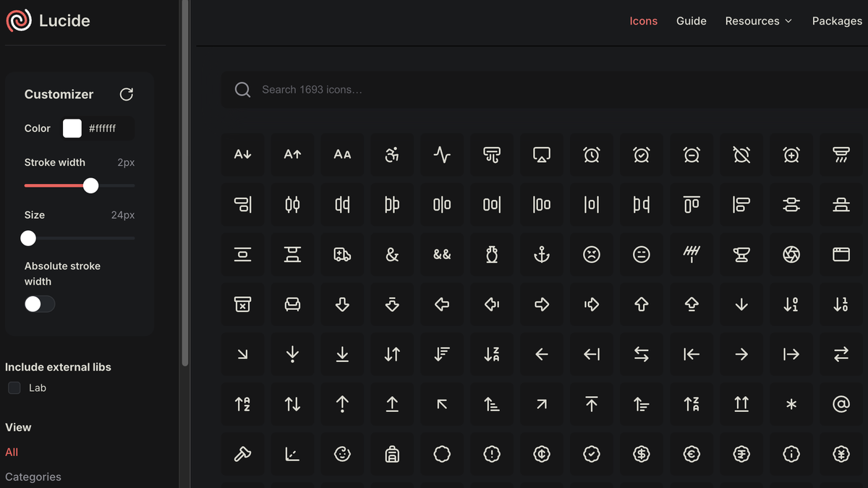This screenshot has width=868, height=488.
Task: Choose the big arrow left icon
Action: coord(442,304)
